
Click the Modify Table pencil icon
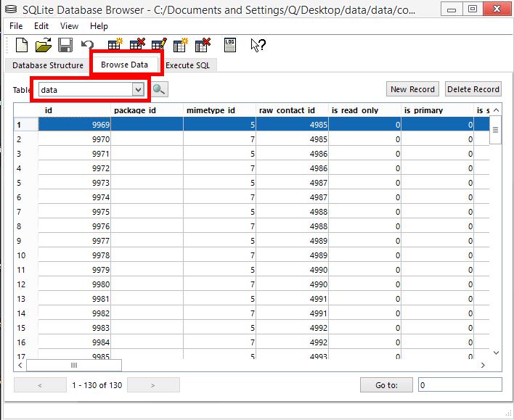point(158,45)
